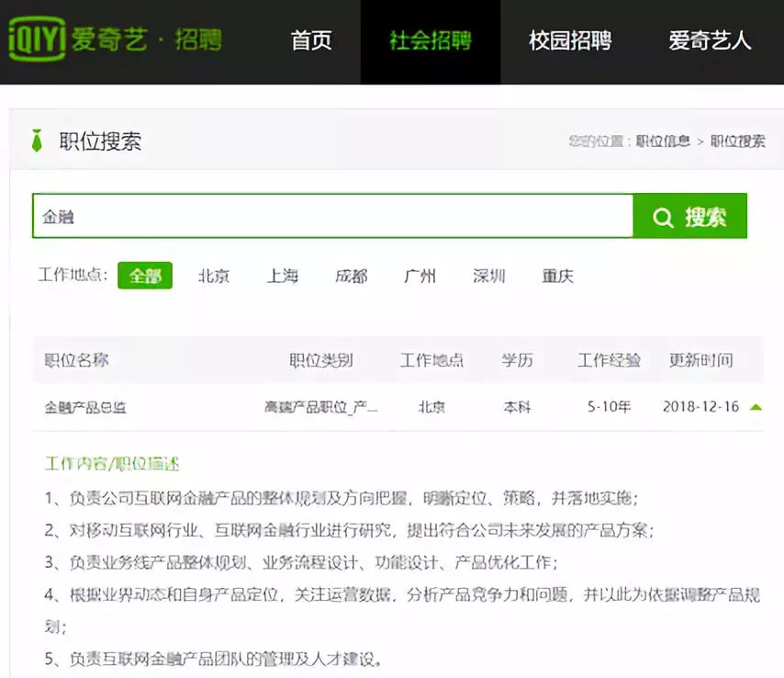784x678 pixels.
Task: Filter jobs by 北京 location
Action: point(214,276)
